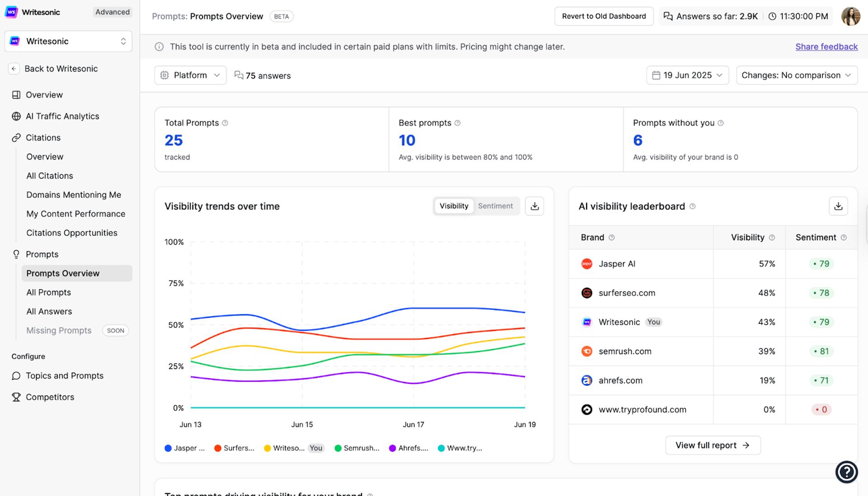Click the link icon next to Citations
The height and width of the screenshot is (496, 868).
(x=16, y=138)
